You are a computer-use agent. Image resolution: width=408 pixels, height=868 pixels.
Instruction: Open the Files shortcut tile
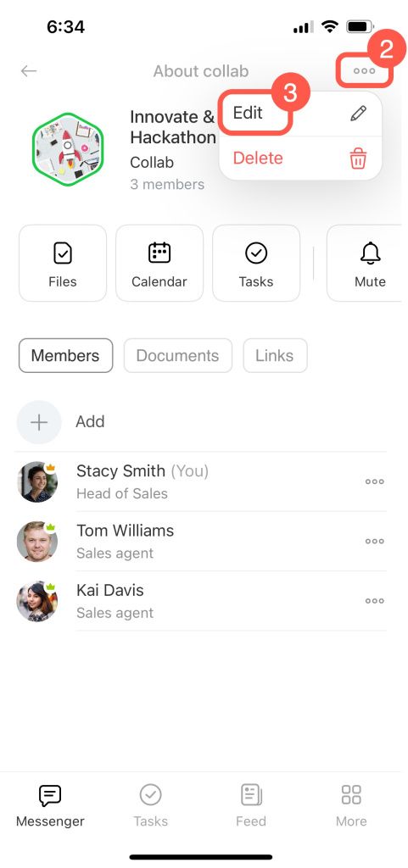click(63, 263)
